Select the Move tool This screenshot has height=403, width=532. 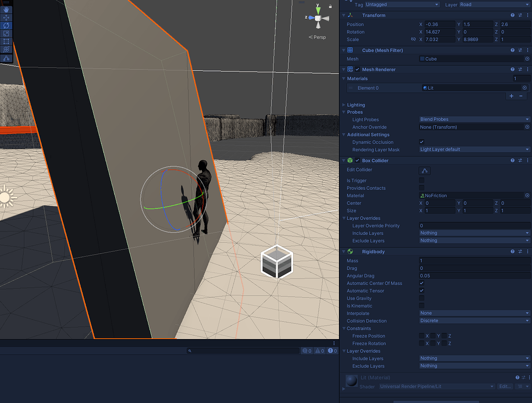coord(6,17)
